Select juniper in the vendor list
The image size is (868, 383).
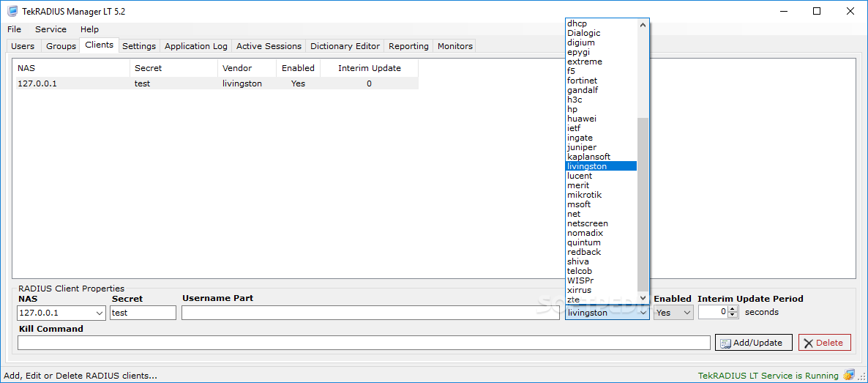(601, 147)
